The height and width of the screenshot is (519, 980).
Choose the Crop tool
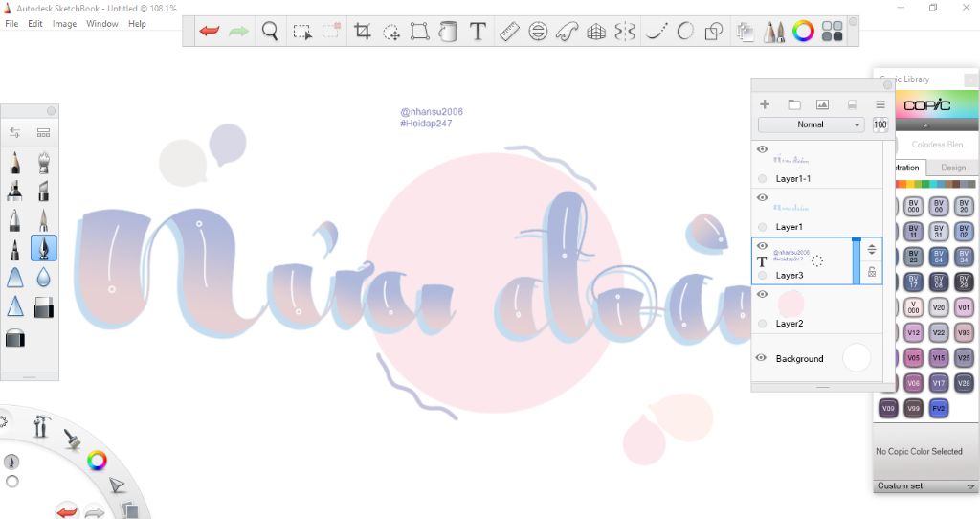[362, 31]
